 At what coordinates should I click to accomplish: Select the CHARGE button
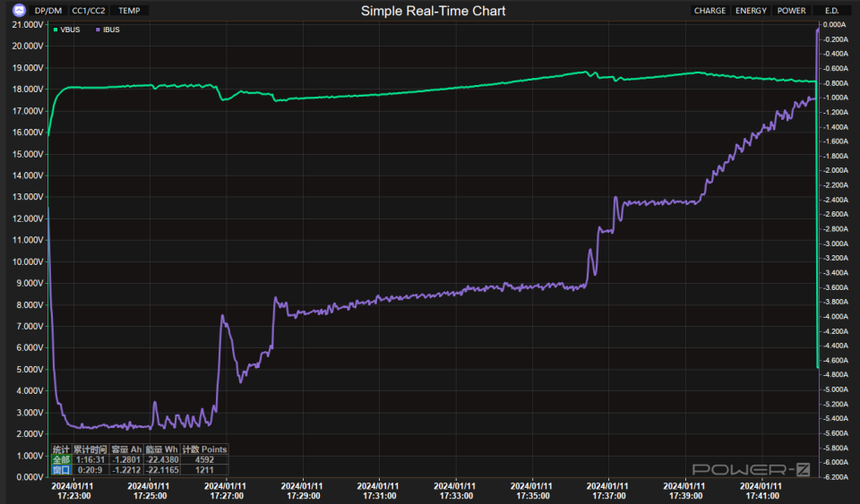click(709, 11)
